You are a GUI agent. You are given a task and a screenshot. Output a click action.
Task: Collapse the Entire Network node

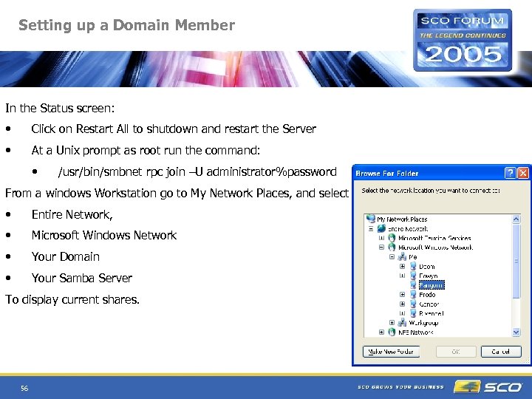(371, 228)
